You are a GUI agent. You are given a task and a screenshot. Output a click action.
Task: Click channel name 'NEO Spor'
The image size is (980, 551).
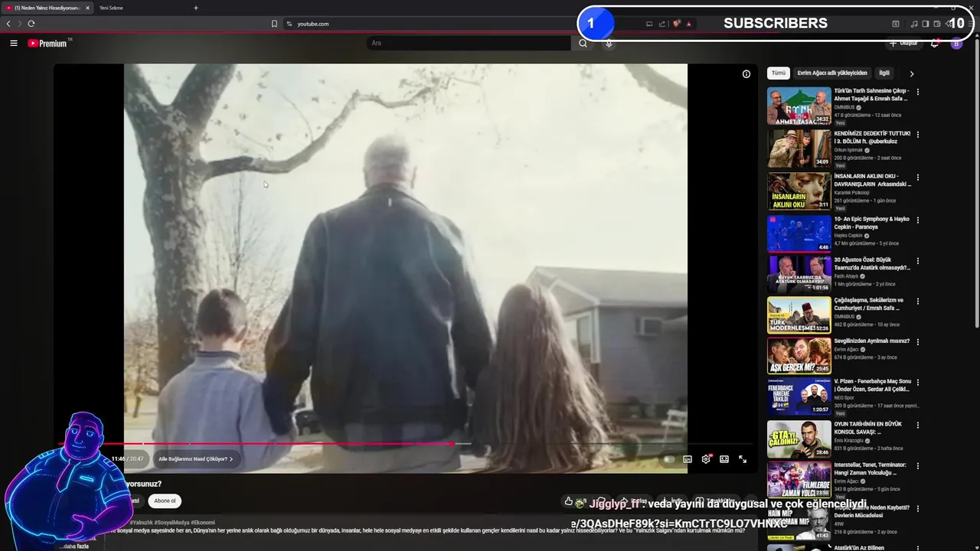844,398
